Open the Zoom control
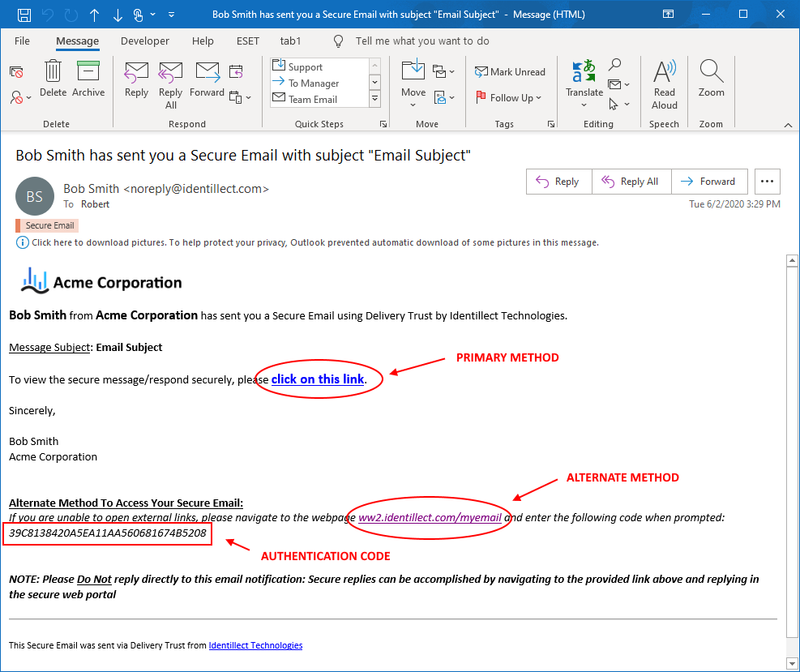Screen dimensions: 800x672 pyautogui.click(x=711, y=78)
